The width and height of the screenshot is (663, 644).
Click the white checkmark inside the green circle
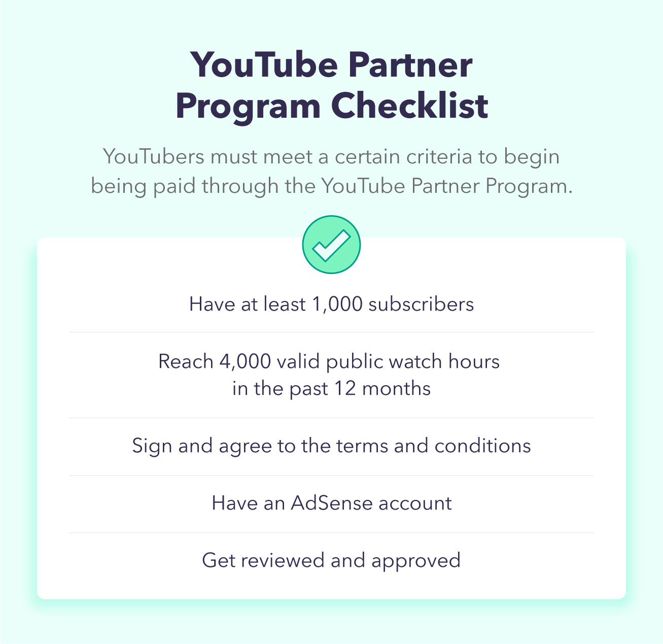[x=331, y=245]
